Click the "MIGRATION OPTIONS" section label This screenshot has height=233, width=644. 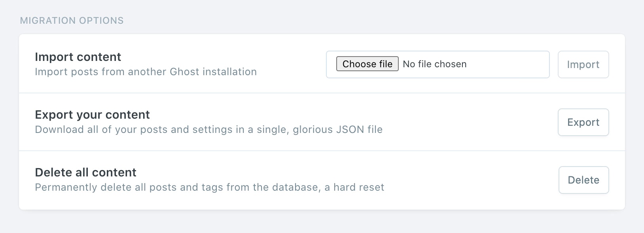tap(72, 21)
